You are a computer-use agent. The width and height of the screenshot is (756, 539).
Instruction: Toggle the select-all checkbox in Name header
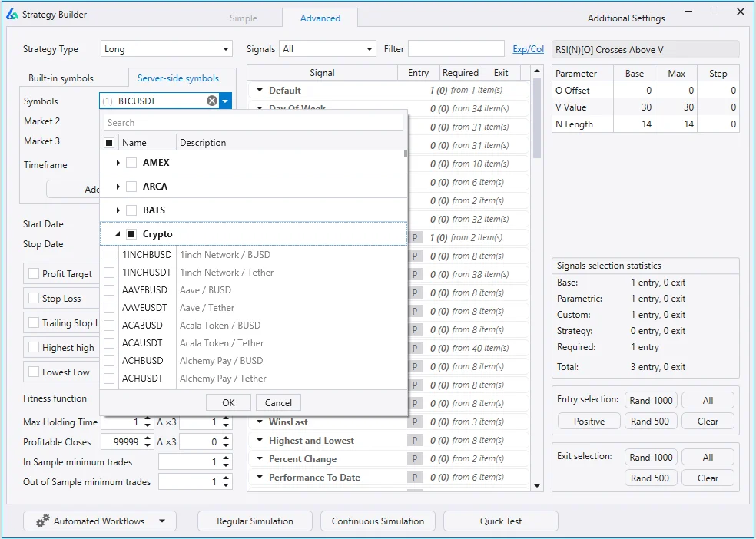tap(109, 143)
